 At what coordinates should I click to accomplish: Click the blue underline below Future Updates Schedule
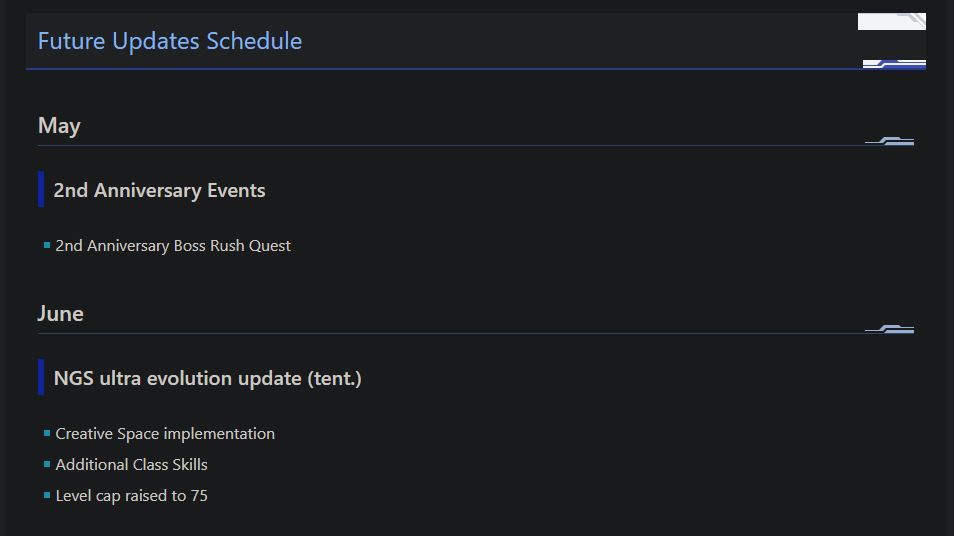tap(440, 69)
